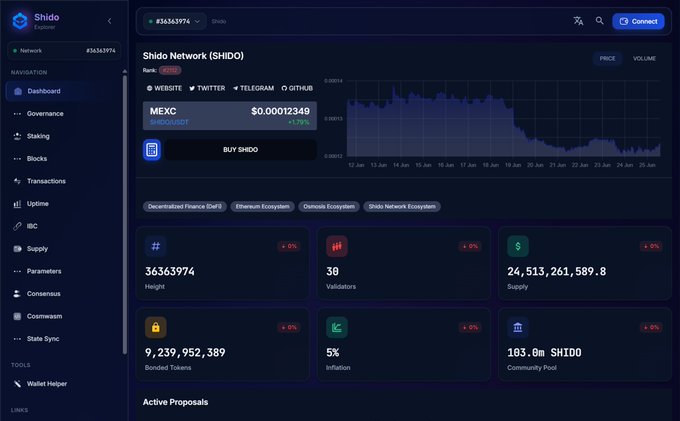680x421 pixels.
Task: Click the 0% badge on Height card
Action: (x=289, y=246)
